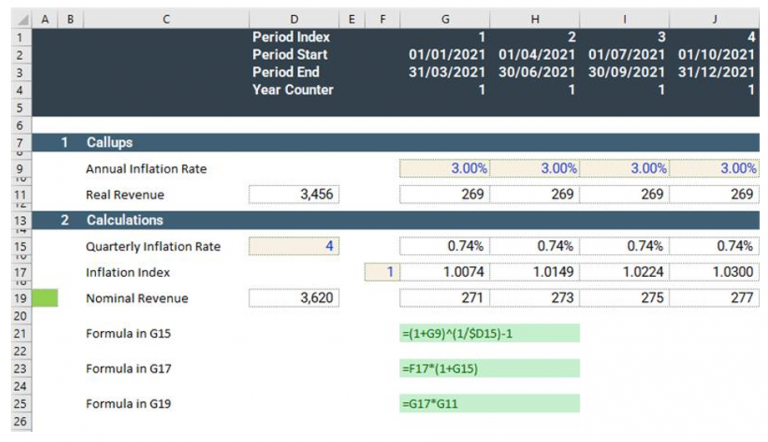
Task: Select period end date 30/09/2021
Action: pos(626,72)
